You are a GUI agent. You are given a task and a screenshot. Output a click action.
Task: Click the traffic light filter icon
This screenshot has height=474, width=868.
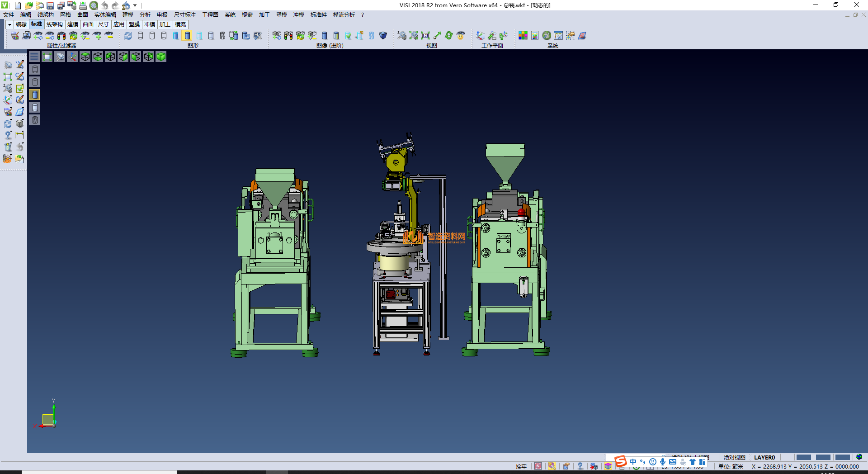click(61, 35)
